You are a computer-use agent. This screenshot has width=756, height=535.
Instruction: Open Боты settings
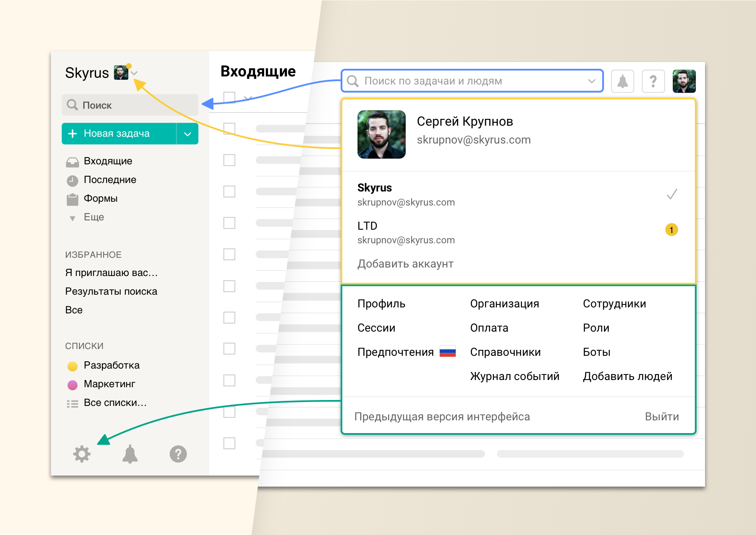[x=597, y=352]
